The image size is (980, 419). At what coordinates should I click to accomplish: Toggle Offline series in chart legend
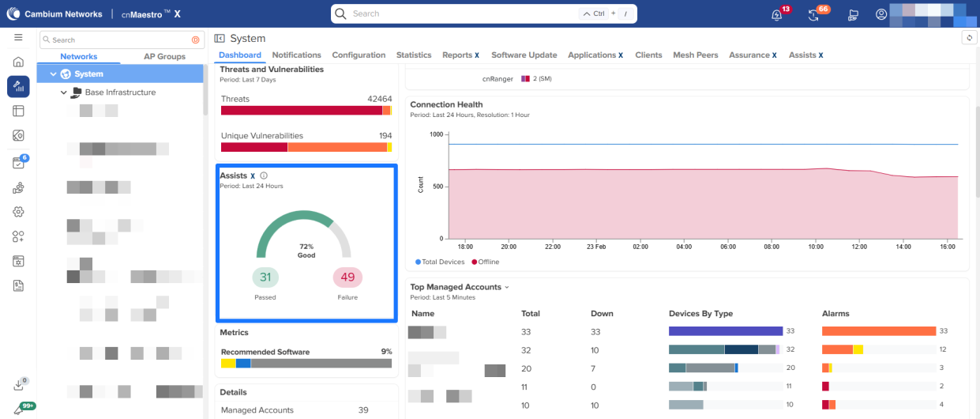point(485,262)
